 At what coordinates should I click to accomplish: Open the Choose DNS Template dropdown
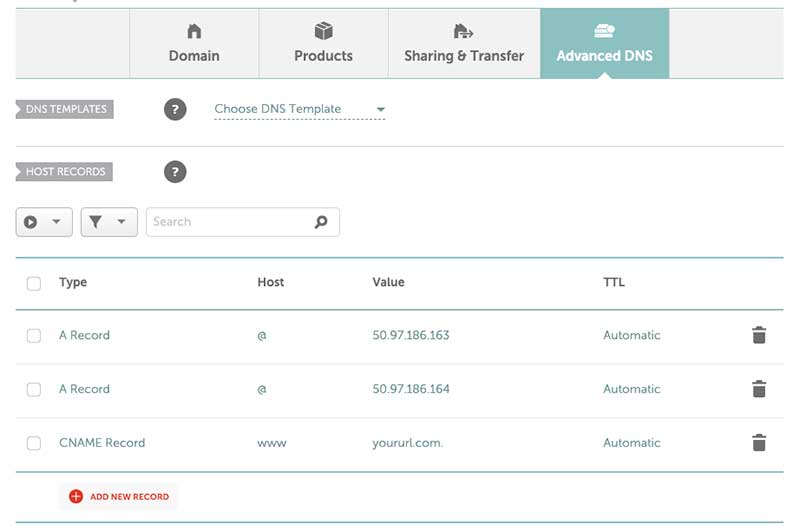tap(299, 109)
